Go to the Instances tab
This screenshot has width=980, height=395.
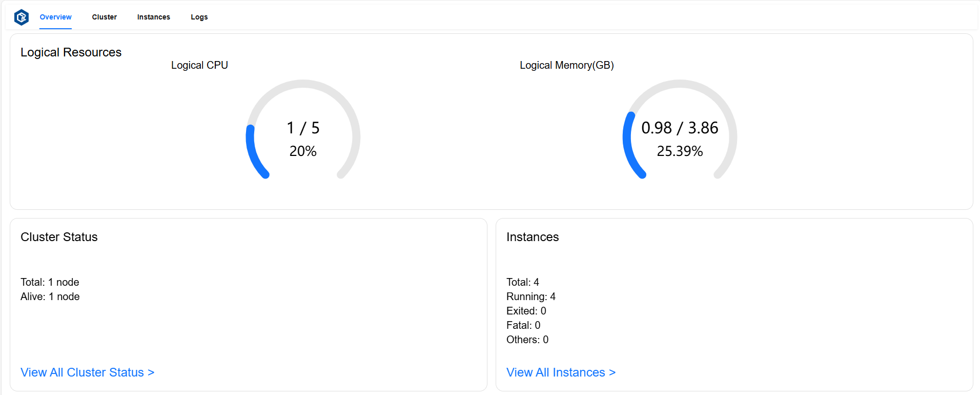point(153,17)
